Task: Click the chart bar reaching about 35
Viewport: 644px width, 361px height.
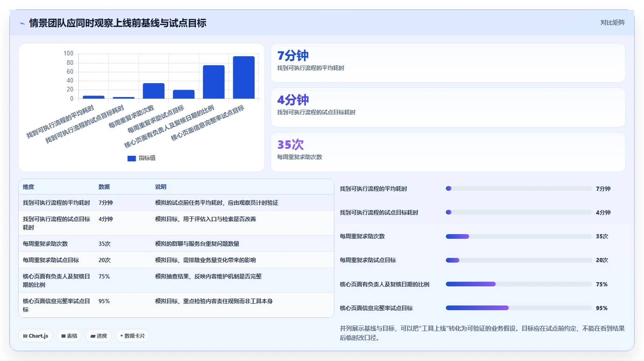Action: coord(153,91)
